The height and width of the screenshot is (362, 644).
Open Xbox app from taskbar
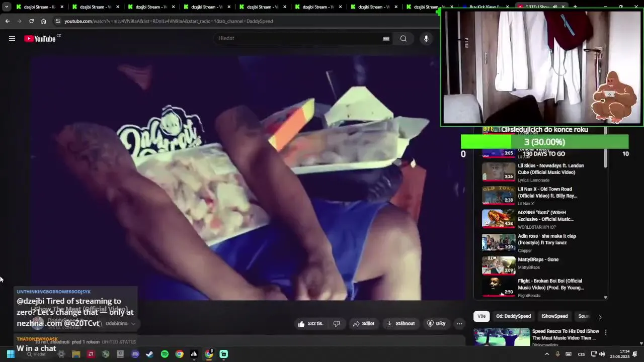(106, 354)
